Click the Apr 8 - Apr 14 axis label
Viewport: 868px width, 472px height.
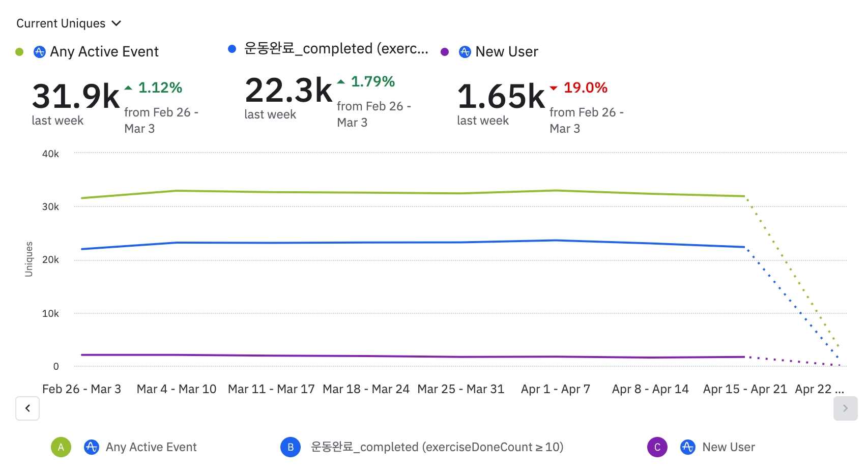650,389
